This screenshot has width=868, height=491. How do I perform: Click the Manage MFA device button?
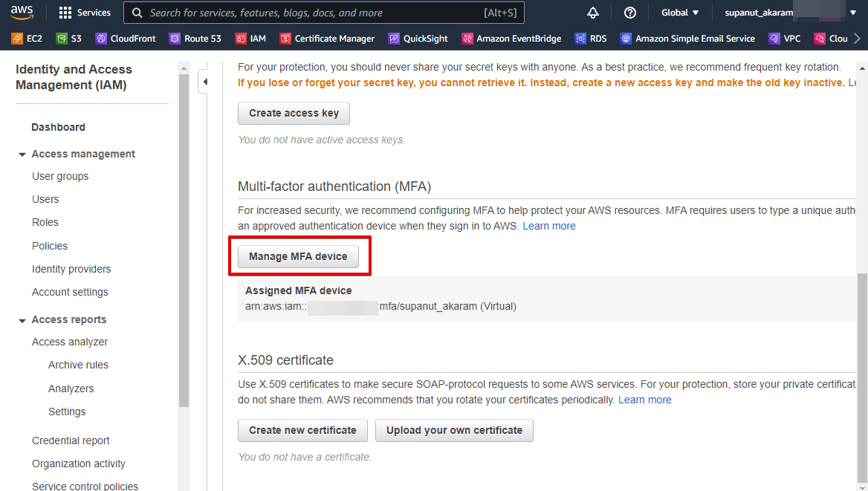[x=297, y=256]
